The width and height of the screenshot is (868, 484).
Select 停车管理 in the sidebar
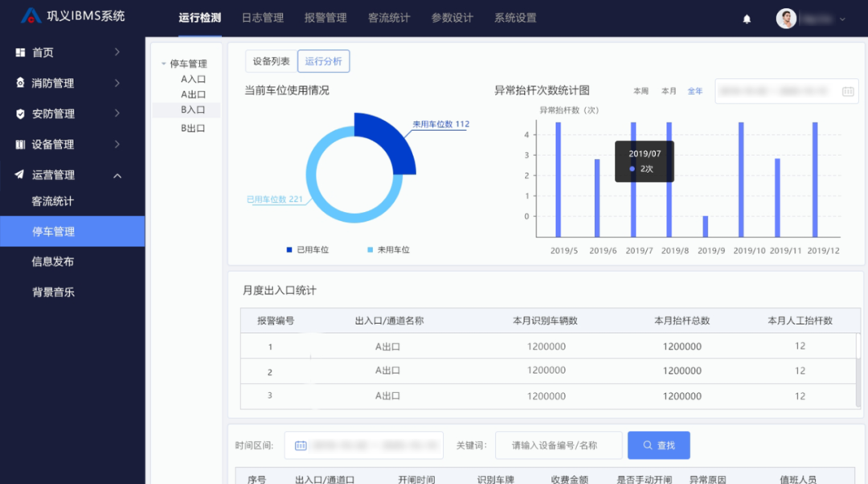click(72, 232)
